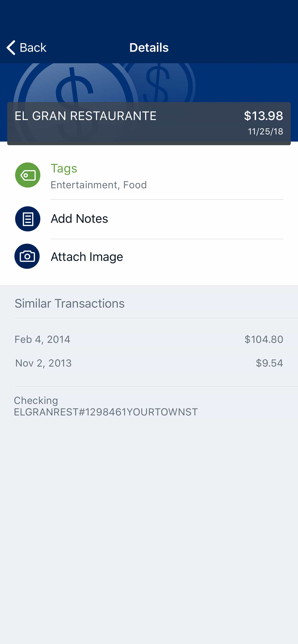Tap the $13.98 transaction amount
The image size is (298, 644).
(x=263, y=116)
